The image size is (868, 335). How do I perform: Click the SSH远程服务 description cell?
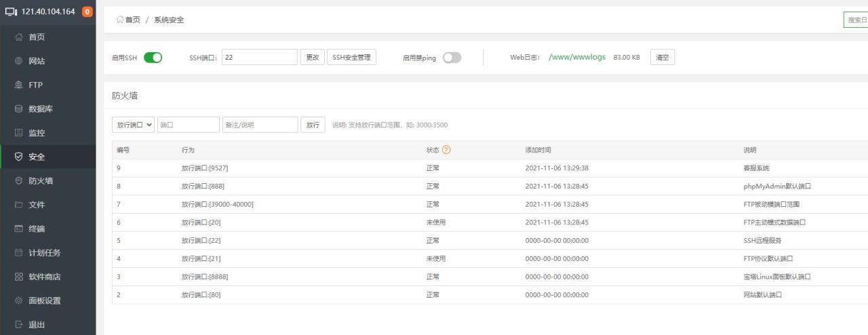(763, 240)
